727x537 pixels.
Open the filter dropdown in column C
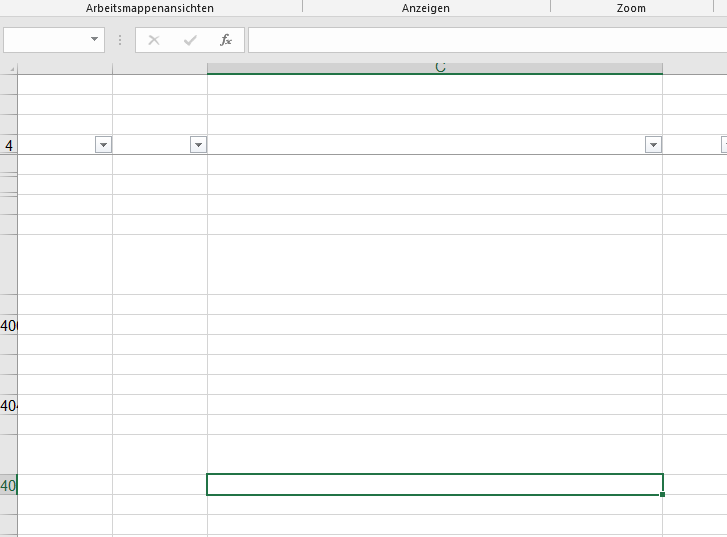(x=653, y=145)
